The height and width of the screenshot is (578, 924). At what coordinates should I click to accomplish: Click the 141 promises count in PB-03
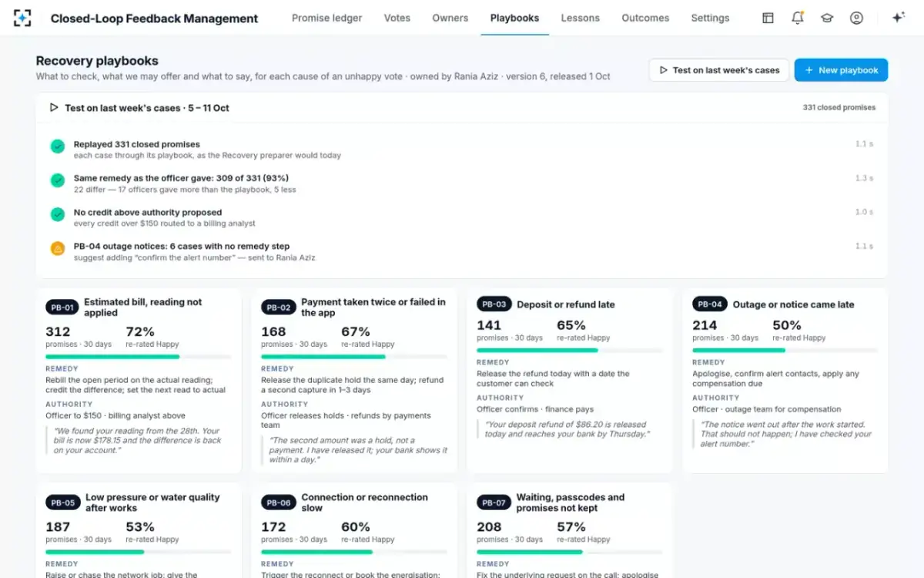pyautogui.click(x=489, y=325)
